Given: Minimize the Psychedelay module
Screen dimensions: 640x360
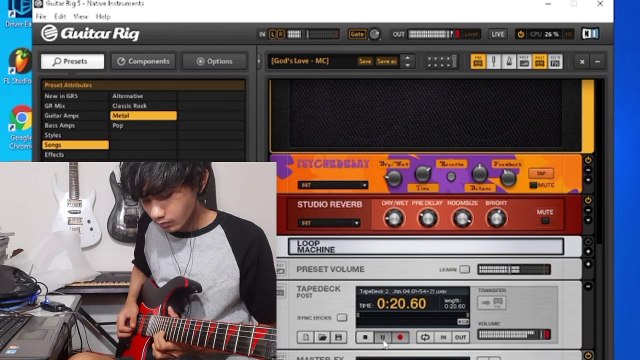Looking at the screenshot, I should pos(588,170).
